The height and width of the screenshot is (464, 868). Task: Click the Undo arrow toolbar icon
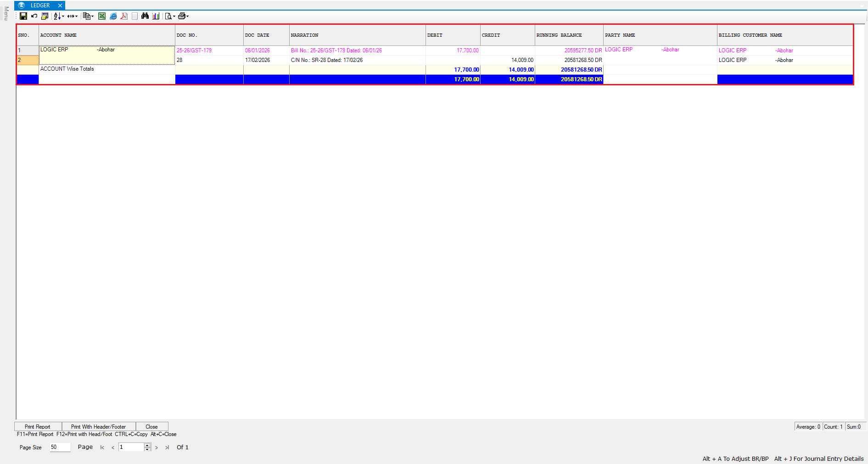(34, 16)
